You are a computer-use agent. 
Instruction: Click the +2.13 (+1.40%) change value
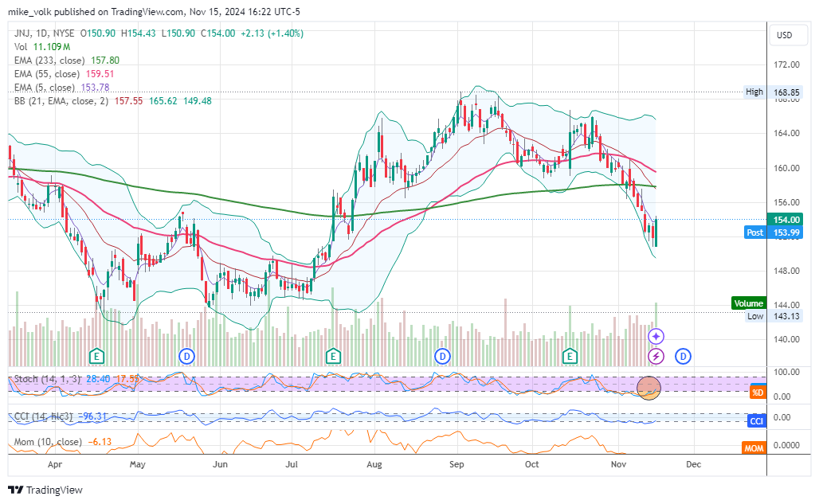[272, 33]
